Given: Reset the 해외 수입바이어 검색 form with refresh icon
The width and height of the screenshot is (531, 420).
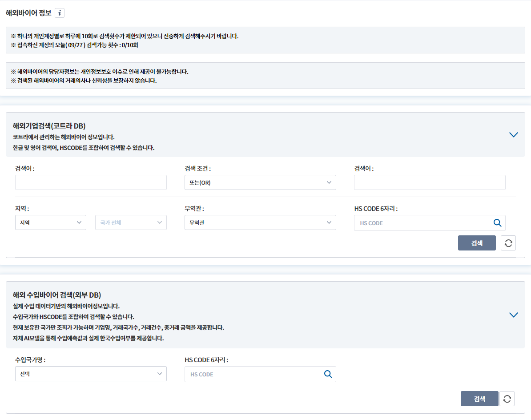Looking at the screenshot, I should (x=507, y=399).
